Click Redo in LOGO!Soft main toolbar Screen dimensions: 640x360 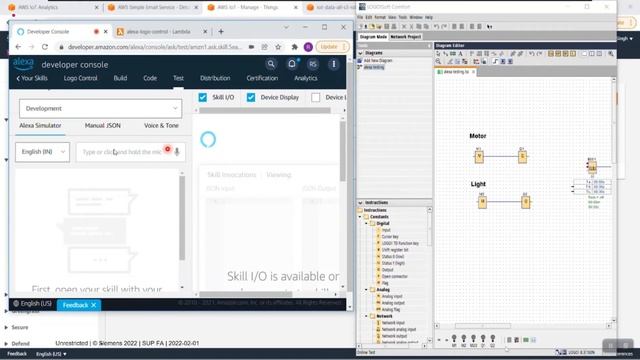444,27
